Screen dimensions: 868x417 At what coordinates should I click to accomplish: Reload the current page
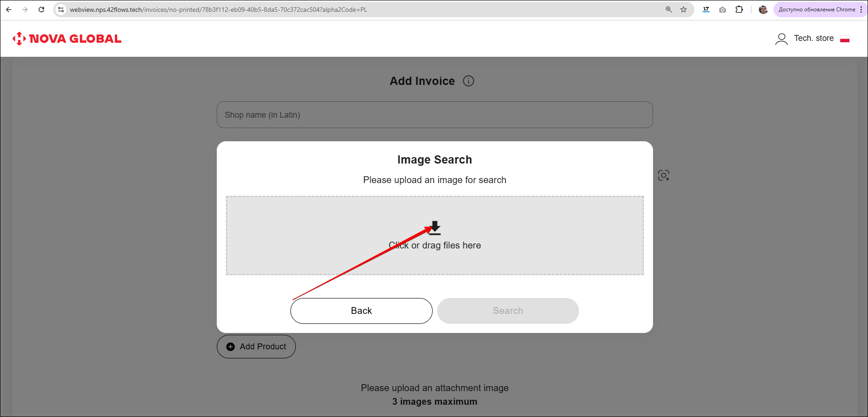41,10
